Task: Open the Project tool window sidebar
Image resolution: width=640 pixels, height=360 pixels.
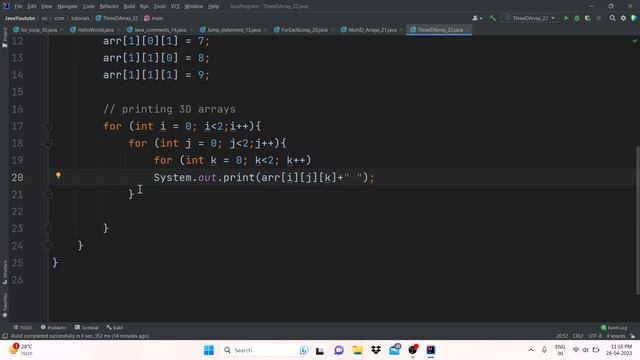Action: tap(4, 38)
